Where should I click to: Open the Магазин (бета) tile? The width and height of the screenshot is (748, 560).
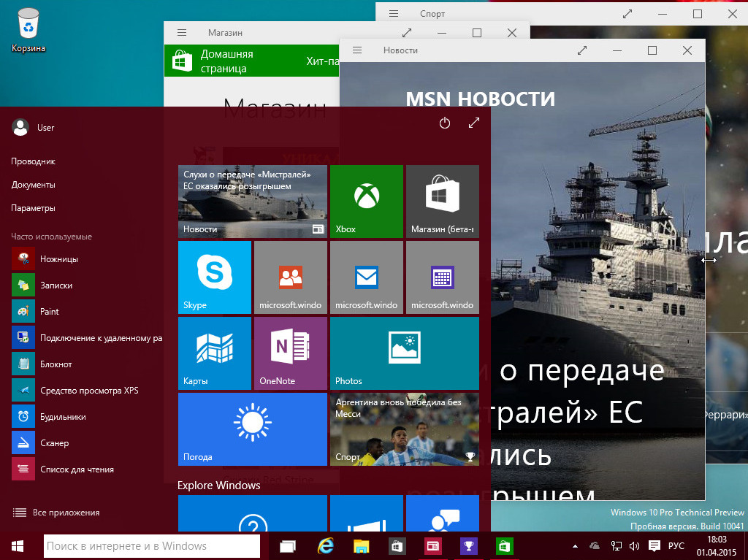point(442,202)
